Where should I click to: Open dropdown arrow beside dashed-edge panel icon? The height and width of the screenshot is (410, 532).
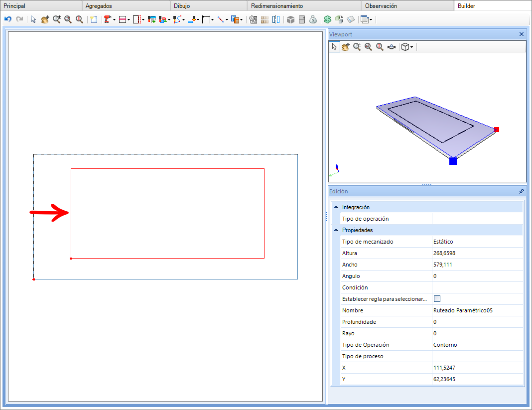[x=143, y=20]
